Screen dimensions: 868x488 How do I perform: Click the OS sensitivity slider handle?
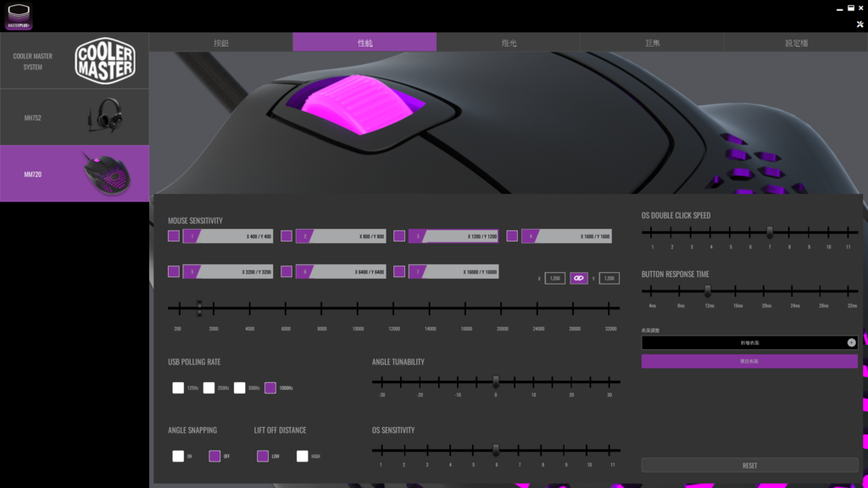point(495,450)
